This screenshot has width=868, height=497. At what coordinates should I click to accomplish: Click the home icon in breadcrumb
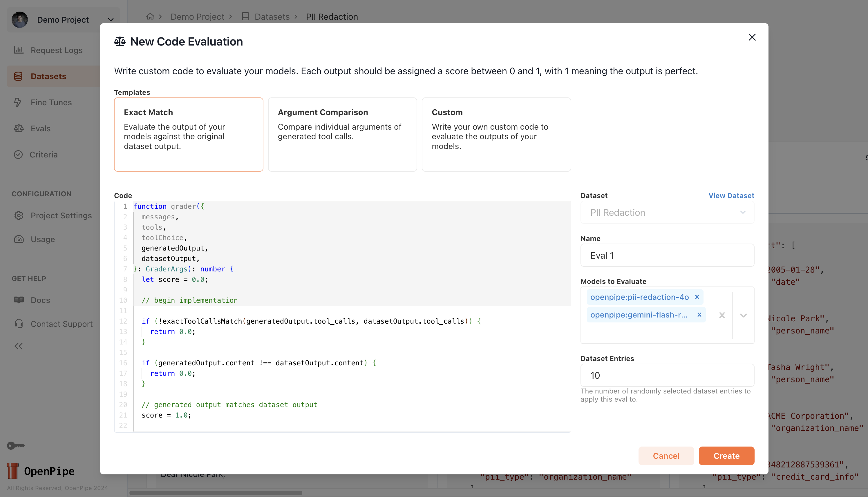(150, 17)
